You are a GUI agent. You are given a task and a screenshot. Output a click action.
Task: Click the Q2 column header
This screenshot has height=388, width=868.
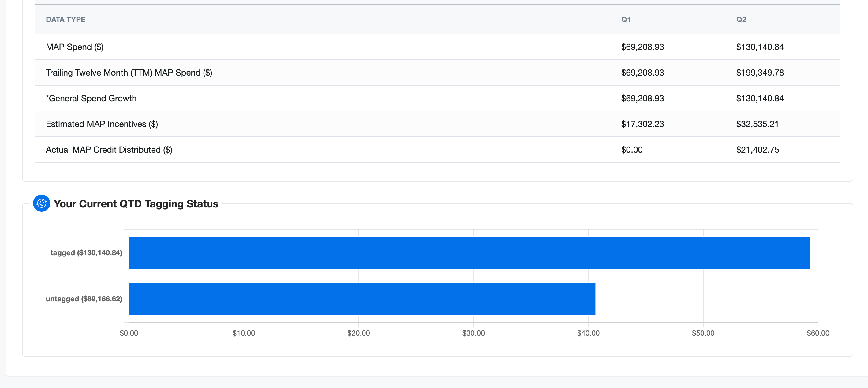pos(741,20)
